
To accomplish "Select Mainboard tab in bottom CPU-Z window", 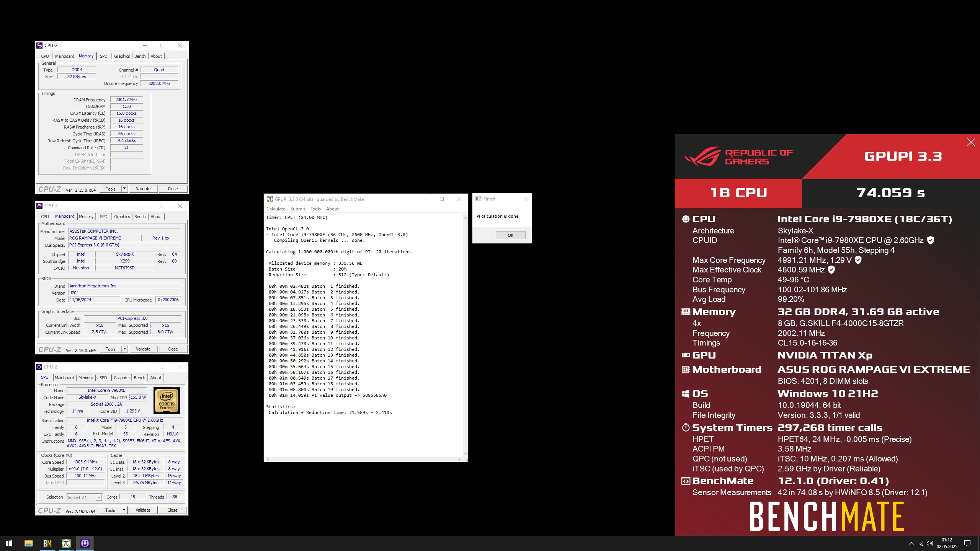I will pos(64,378).
